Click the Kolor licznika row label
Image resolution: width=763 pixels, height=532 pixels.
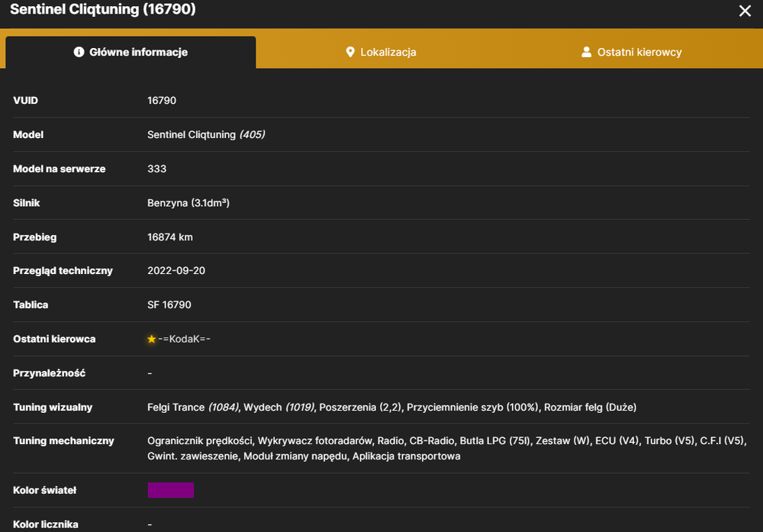click(x=46, y=524)
